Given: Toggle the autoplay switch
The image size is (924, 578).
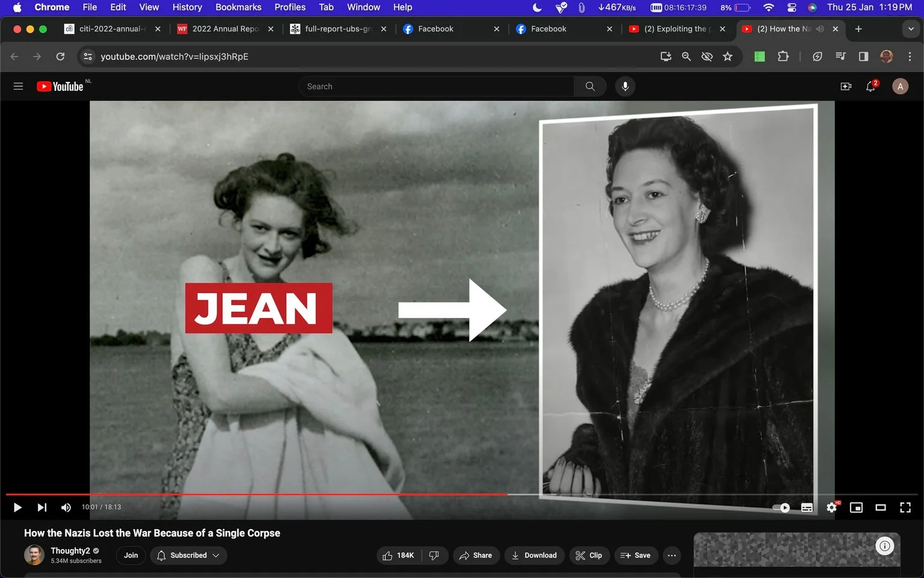Looking at the screenshot, I should tap(781, 508).
